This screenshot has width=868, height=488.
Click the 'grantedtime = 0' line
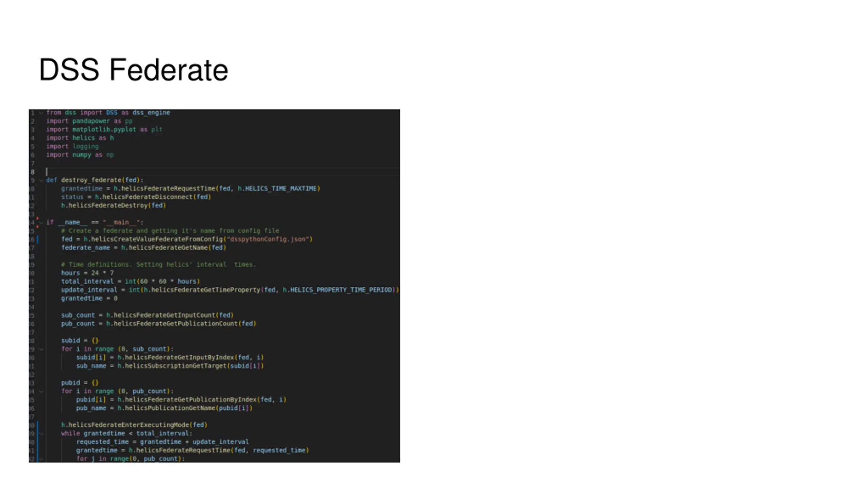pyautogui.click(x=89, y=299)
